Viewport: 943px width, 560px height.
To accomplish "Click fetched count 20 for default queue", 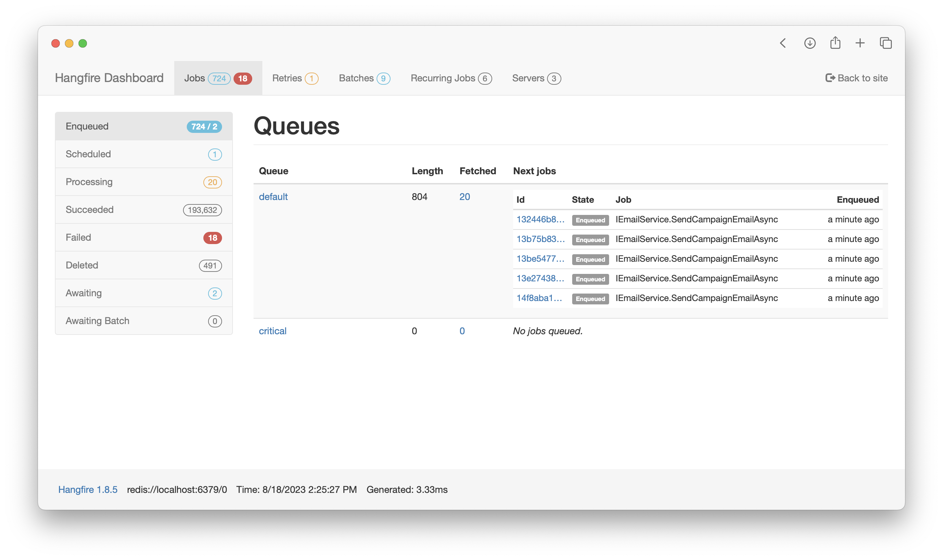I will pos(464,197).
